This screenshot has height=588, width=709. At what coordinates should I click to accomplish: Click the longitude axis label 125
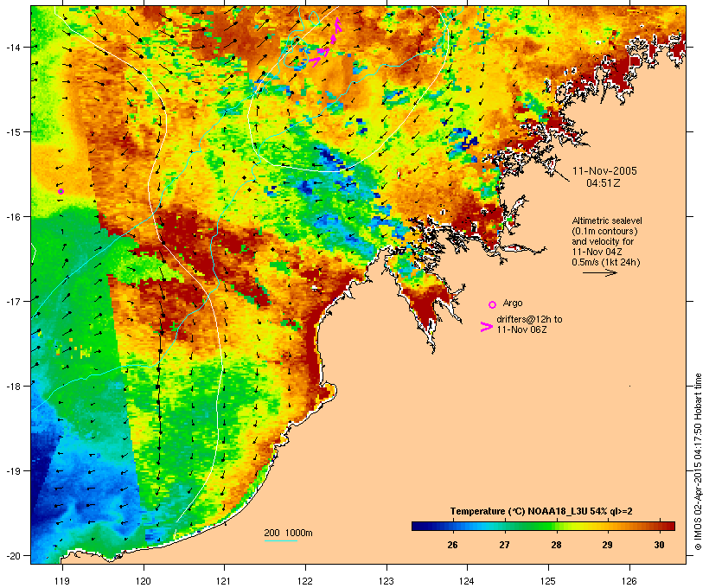[x=548, y=581]
